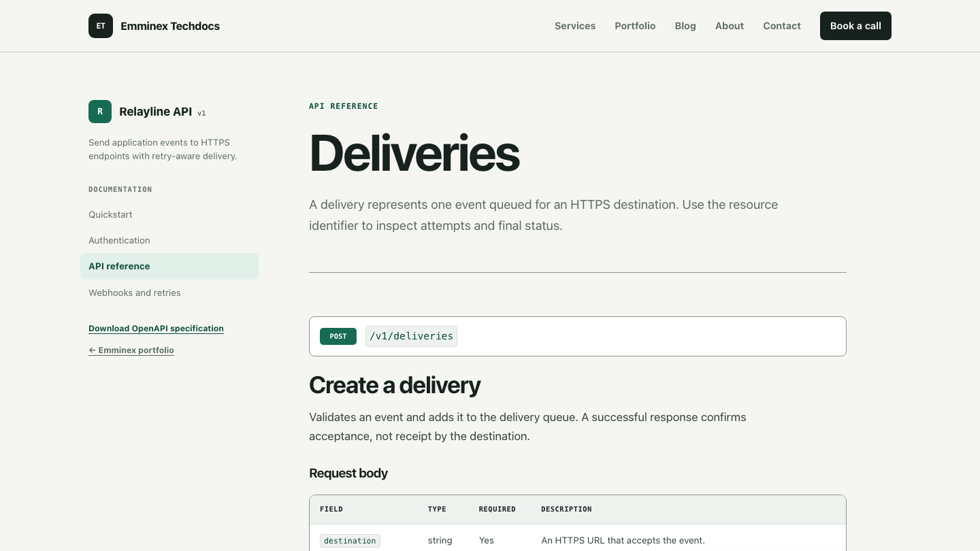
Task: Click the DESCRIPTION column header
Action: click(x=566, y=509)
